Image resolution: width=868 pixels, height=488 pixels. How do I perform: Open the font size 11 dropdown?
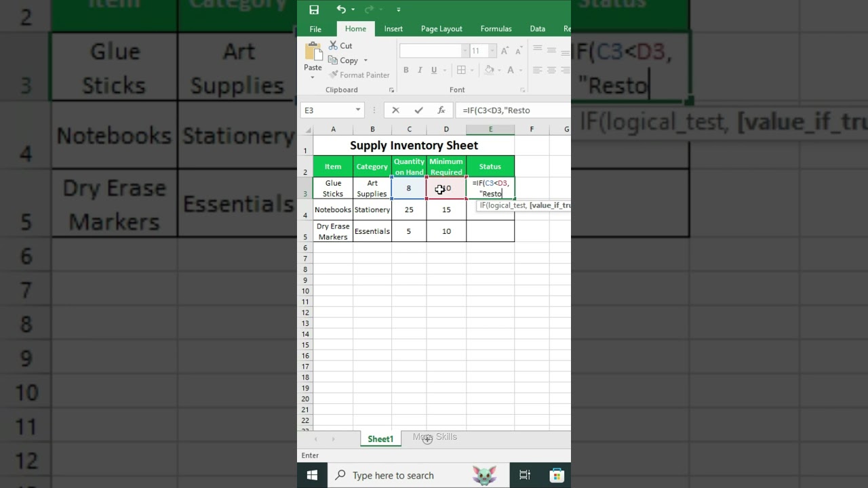[492, 51]
